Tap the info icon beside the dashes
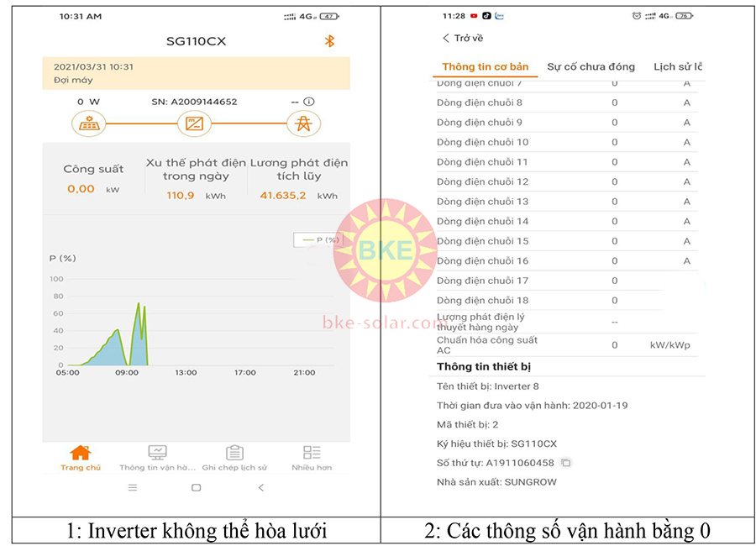 click(309, 102)
